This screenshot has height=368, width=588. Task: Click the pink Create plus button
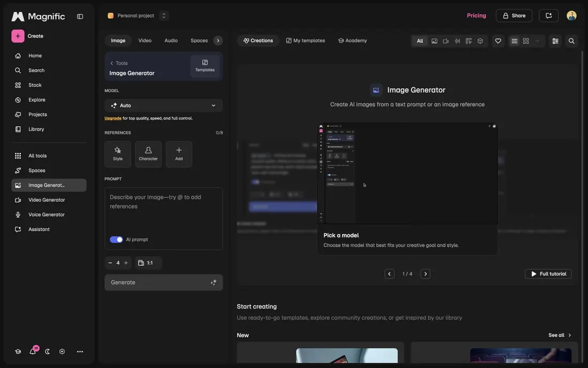(x=18, y=36)
